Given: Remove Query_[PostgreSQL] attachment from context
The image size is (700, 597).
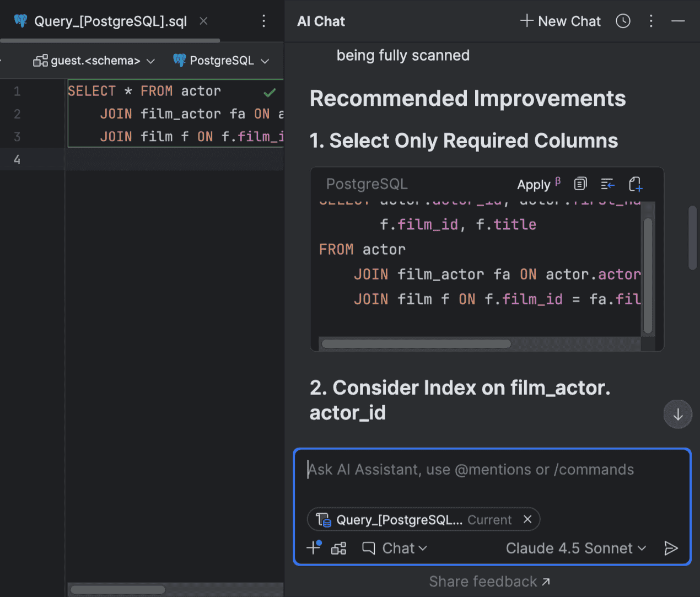Looking at the screenshot, I should (527, 519).
